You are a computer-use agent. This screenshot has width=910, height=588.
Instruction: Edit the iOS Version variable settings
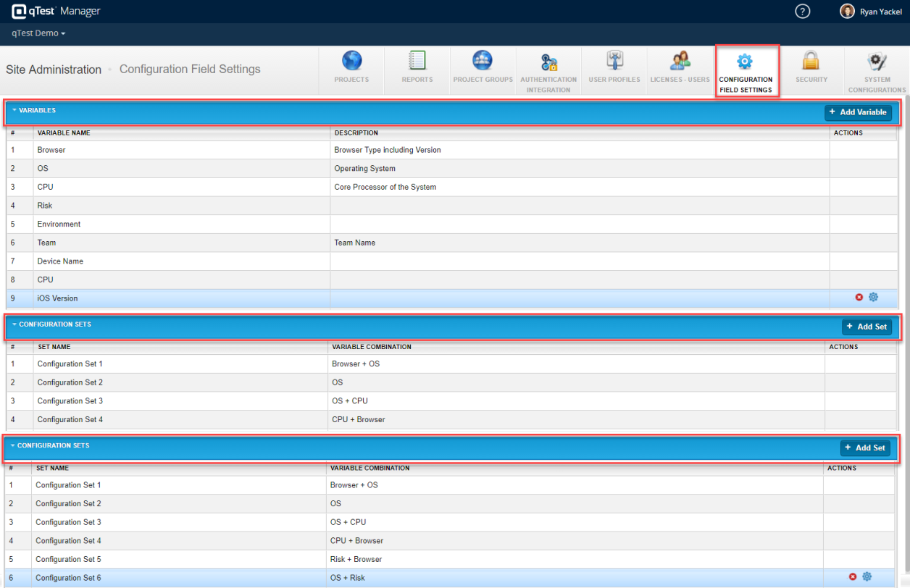873,298
